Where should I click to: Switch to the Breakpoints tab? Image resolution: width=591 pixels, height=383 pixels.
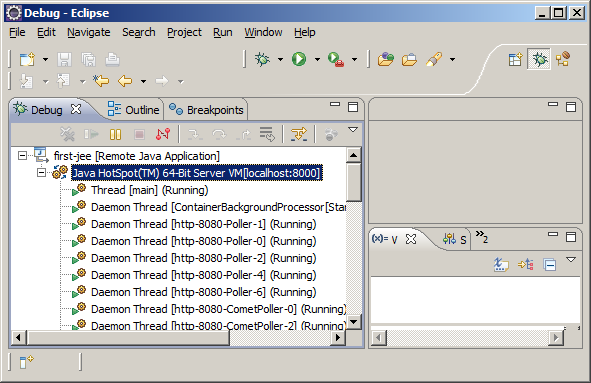(207, 110)
